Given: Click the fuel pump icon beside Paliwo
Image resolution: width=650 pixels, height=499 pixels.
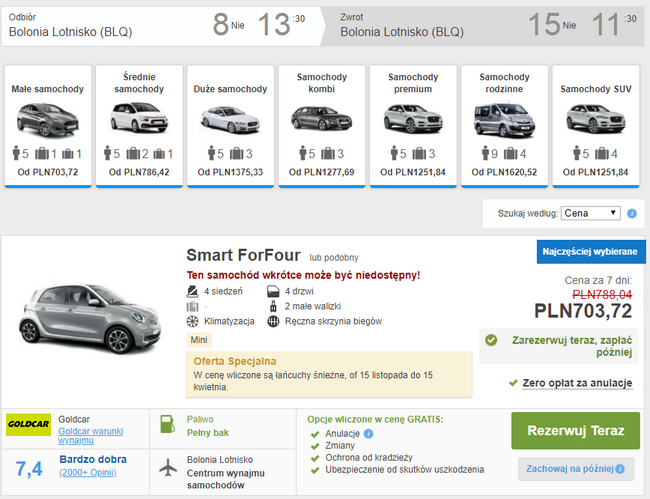Looking at the screenshot, I should pyautogui.click(x=167, y=424).
